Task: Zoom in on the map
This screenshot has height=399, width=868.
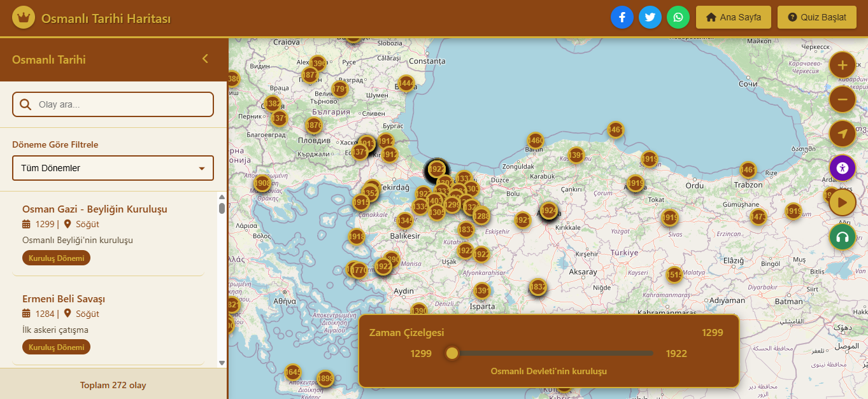Action: 842,64
